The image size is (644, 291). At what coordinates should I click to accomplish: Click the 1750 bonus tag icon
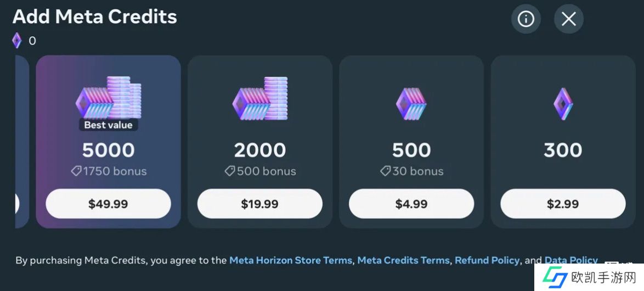76,171
